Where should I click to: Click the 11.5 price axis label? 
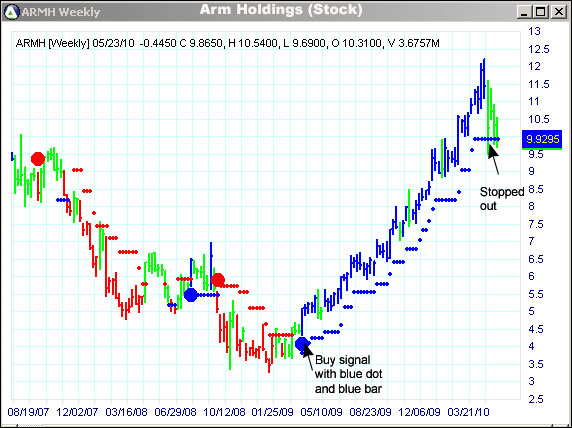point(539,84)
